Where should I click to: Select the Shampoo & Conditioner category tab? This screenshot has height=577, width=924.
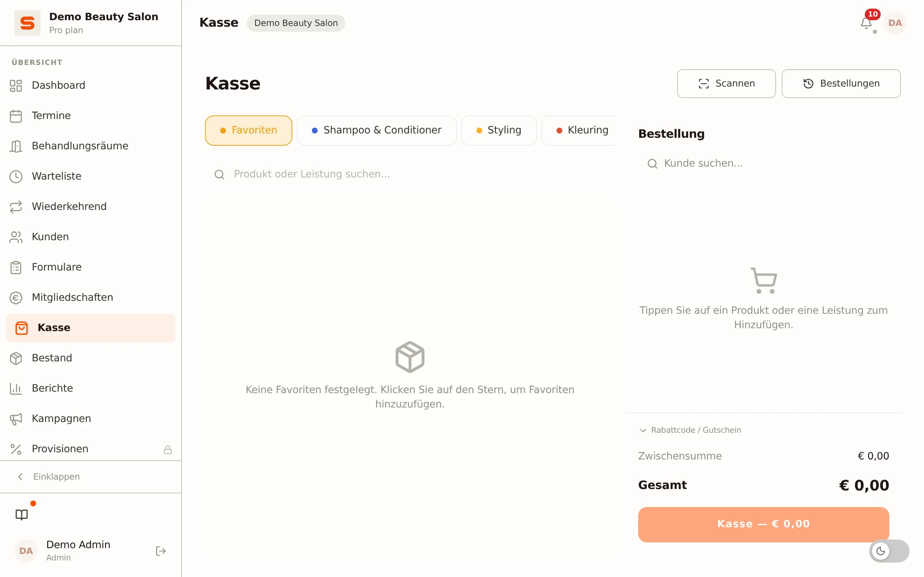pos(376,130)
